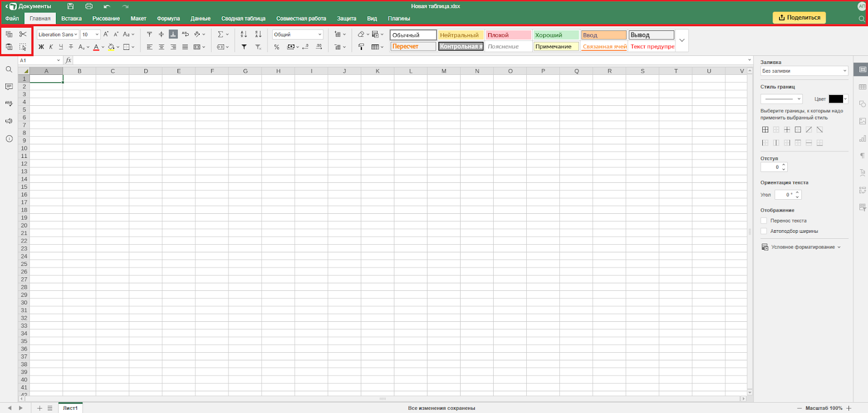Viewport: 868px width, 413px height.
Task: Align cell content to top
Action: (x=149, y=34)
